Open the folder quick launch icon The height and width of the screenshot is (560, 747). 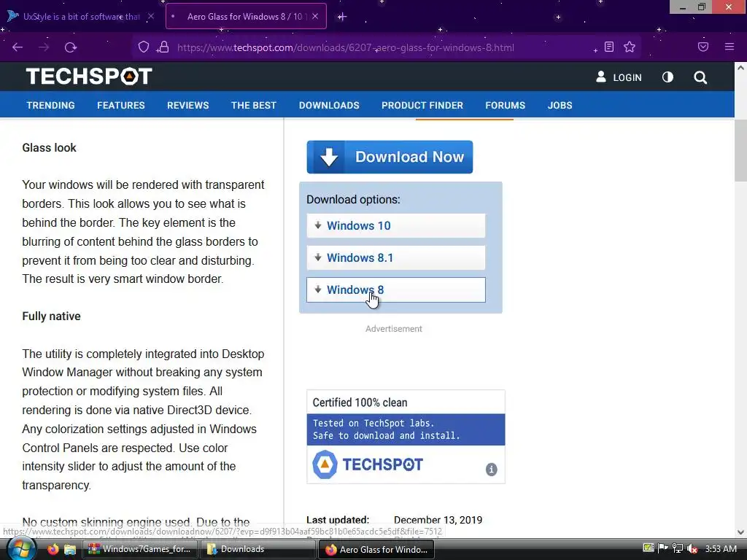coord(70,549)
